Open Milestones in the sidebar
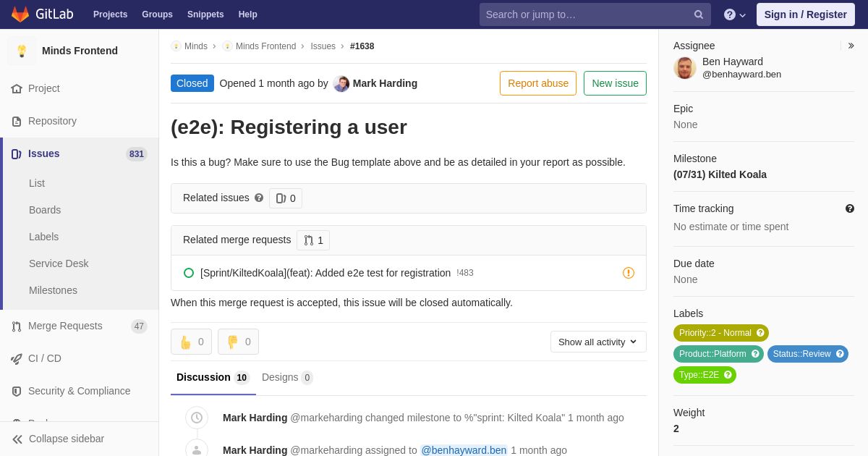 (x=53, y=290)
